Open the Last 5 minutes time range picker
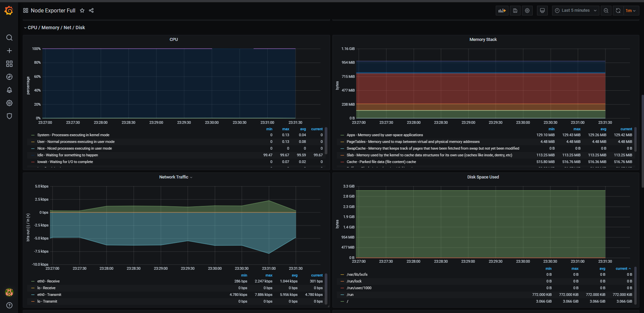This screenshot has height=313, width=644. pyautogui.click(x=575, y=10)
